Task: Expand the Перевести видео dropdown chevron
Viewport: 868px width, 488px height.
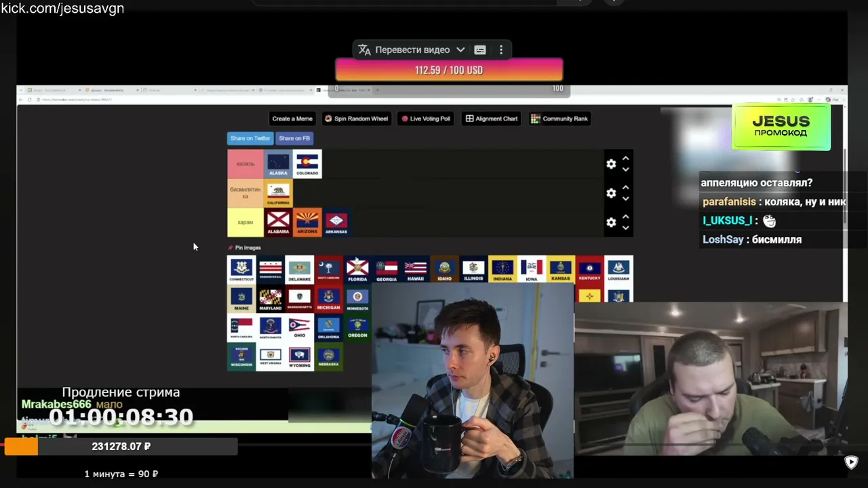Action: pos(460,49)
